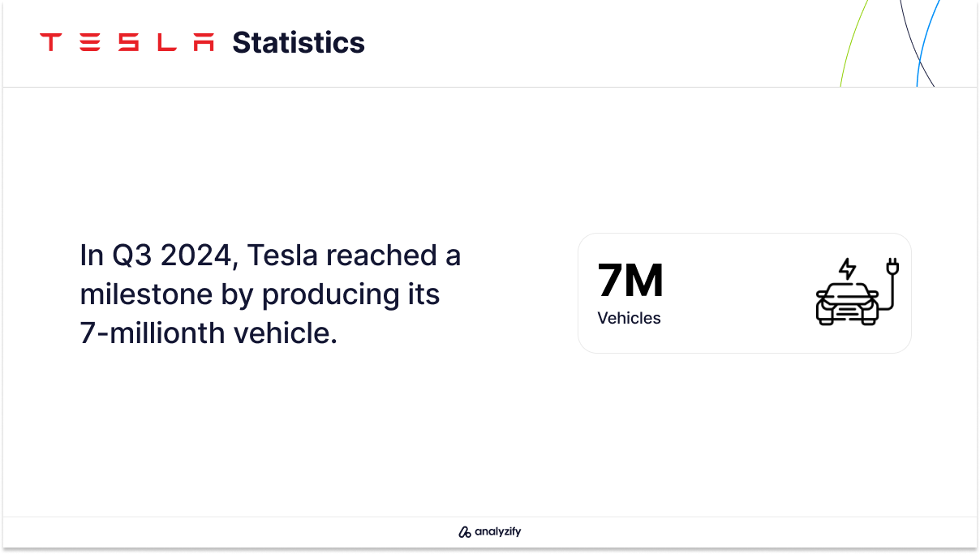This screenshot has height=554, width=980.
Task: Click the lightning bolt above the car
Action: tap(847, 269)
